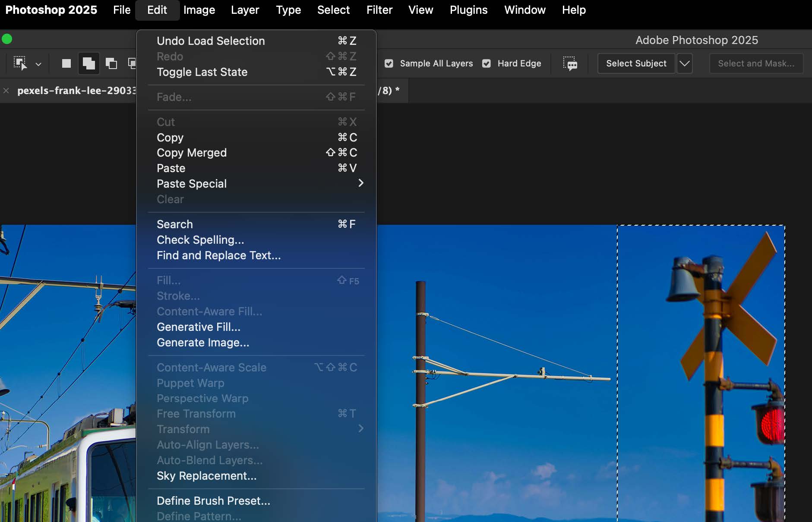Choose Generative Fill from the Edit menu
This screenshot has height=522, width=812.
(199, 327)
